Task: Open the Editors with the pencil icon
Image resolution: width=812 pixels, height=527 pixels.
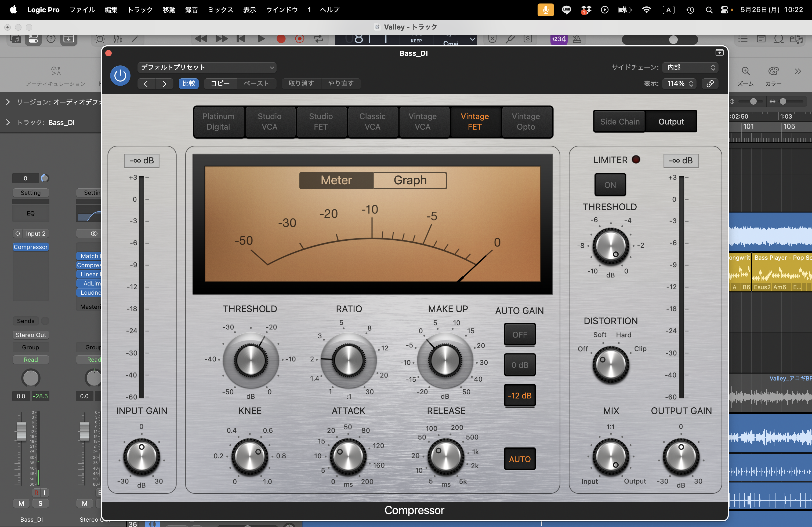Action: coord(135,39)
